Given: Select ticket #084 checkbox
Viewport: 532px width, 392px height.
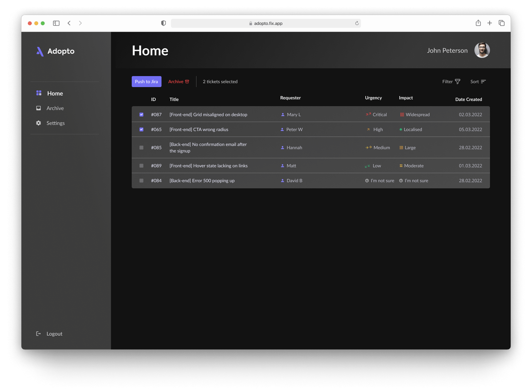Looking at the screenshot, I should tap(141, 181).
